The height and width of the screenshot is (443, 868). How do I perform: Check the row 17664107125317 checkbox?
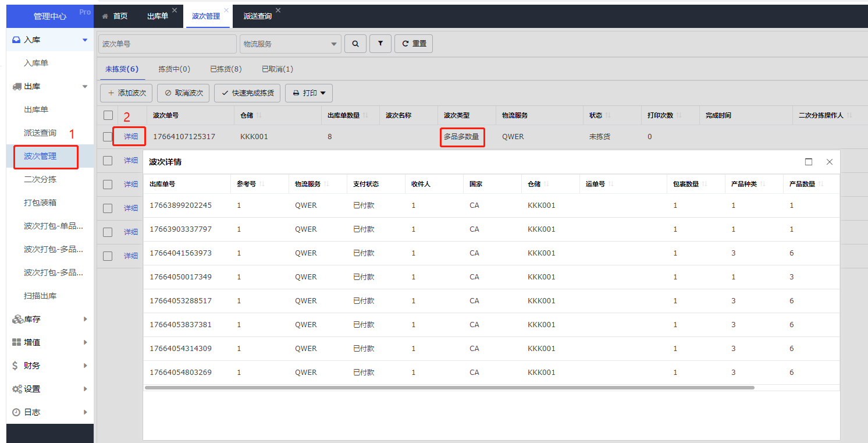[107, 137]
